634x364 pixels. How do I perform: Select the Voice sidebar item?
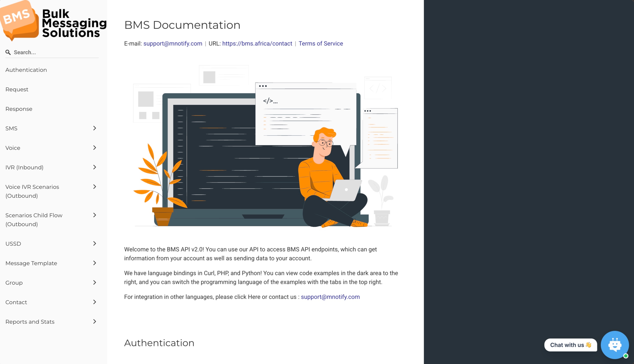[13, 148]
